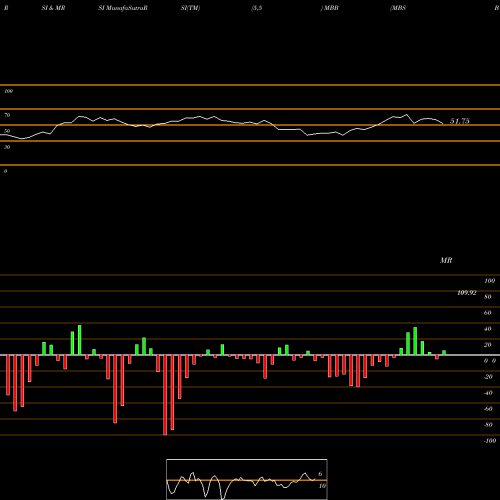Image resolution: width=500 pixels, height=500 pixels.
Task: Click the RSI axis label 30
Action: (x=7, y=147)
